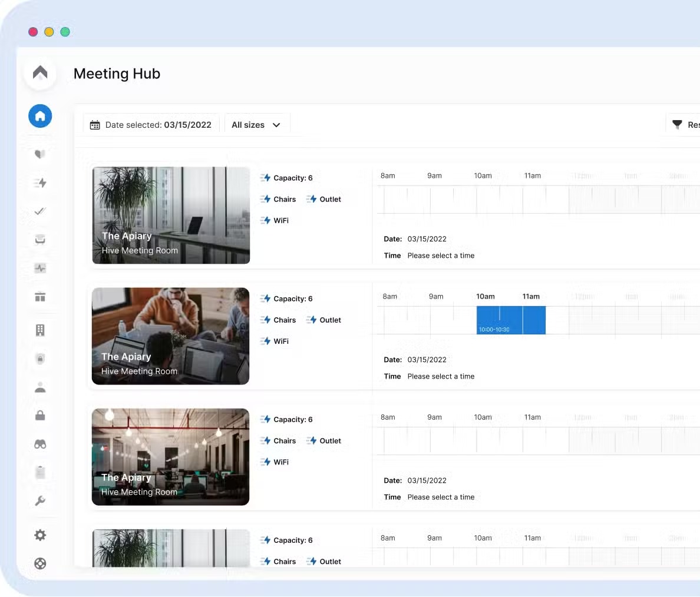
Task: Select the booked 10:00-10:30 blue time block
Action: click(x=511, y=320)
